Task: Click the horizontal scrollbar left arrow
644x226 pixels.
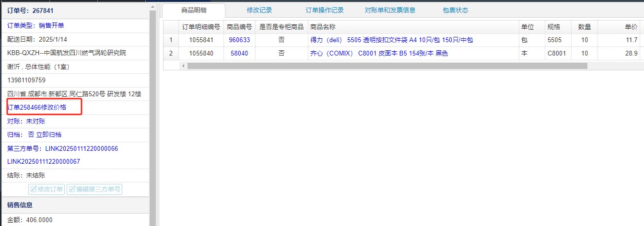Action: [x=183, y=66]
